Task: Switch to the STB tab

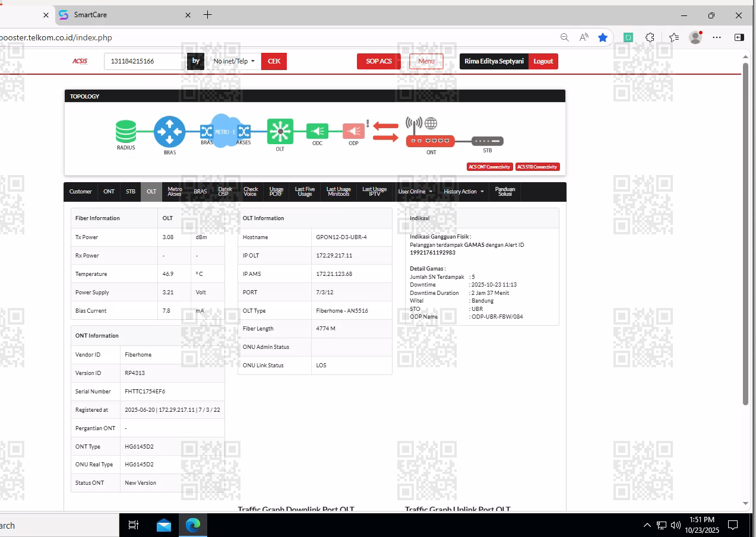Action: 131,192
